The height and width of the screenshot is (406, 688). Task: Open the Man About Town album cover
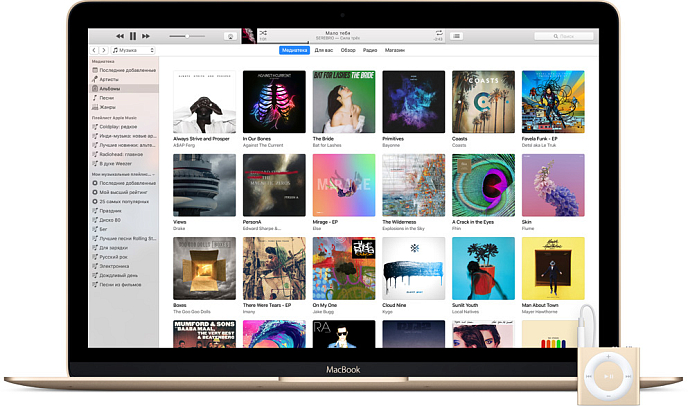(x=553, y=269)
